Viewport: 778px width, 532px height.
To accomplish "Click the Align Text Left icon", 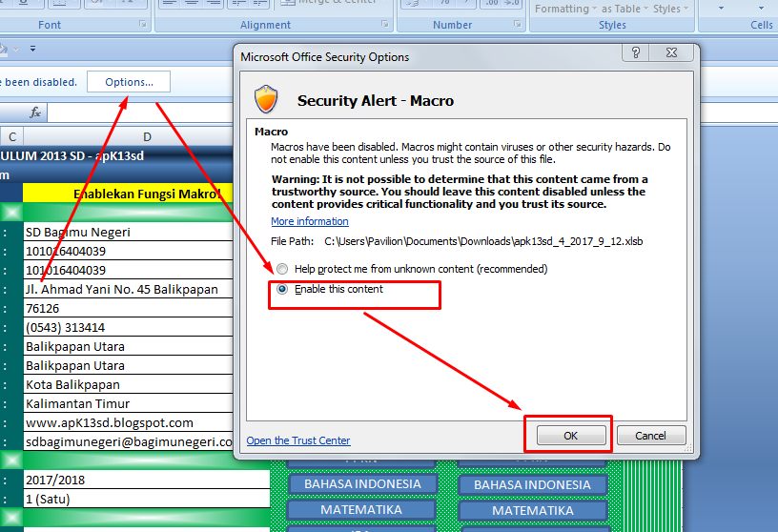I will [x=170, y=3].
